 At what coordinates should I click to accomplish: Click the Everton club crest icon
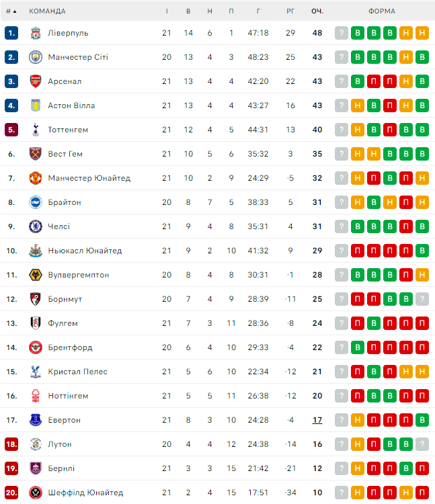click(36, 420)
